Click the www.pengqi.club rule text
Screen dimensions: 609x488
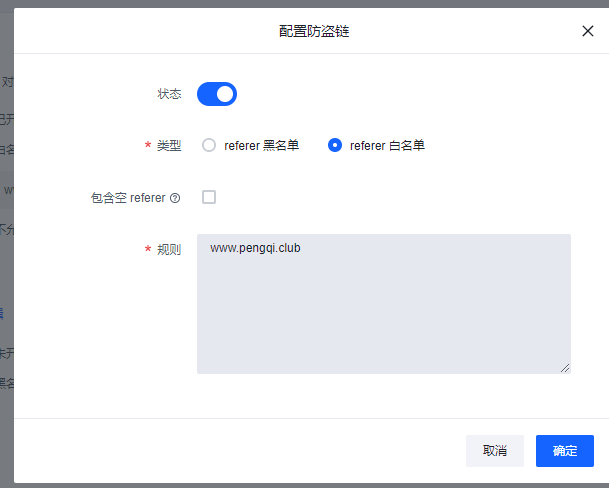coord(255,248)
